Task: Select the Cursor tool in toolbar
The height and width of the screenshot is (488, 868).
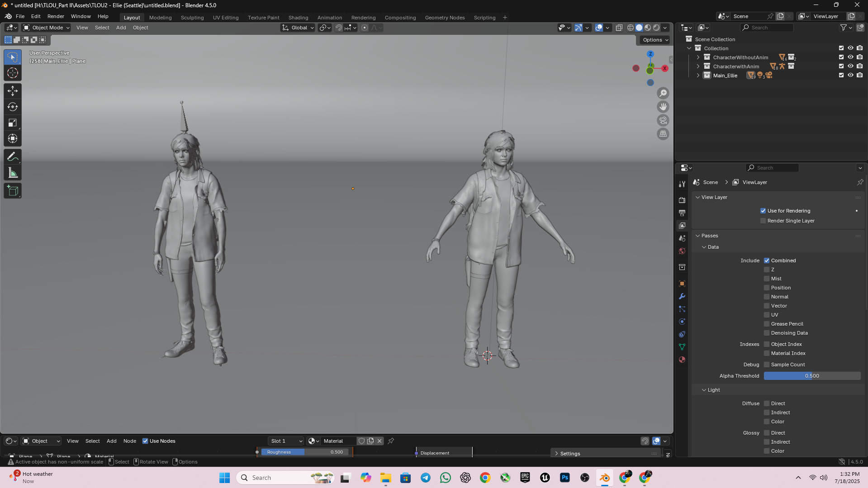Action: tap(13, 73)
